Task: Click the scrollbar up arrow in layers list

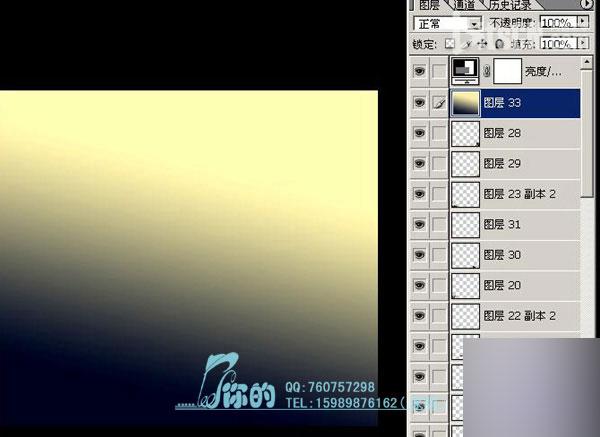Action: point(587,62)
